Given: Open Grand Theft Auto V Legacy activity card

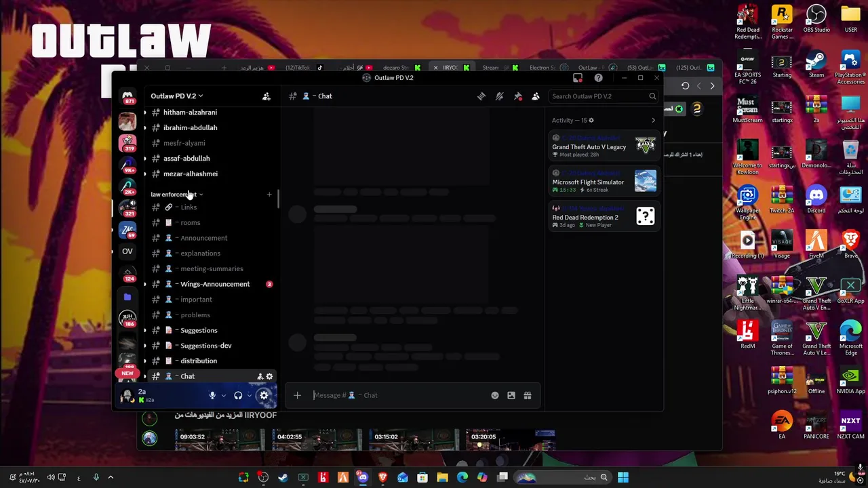Looking at the screenshot, I should click(604, 146).
